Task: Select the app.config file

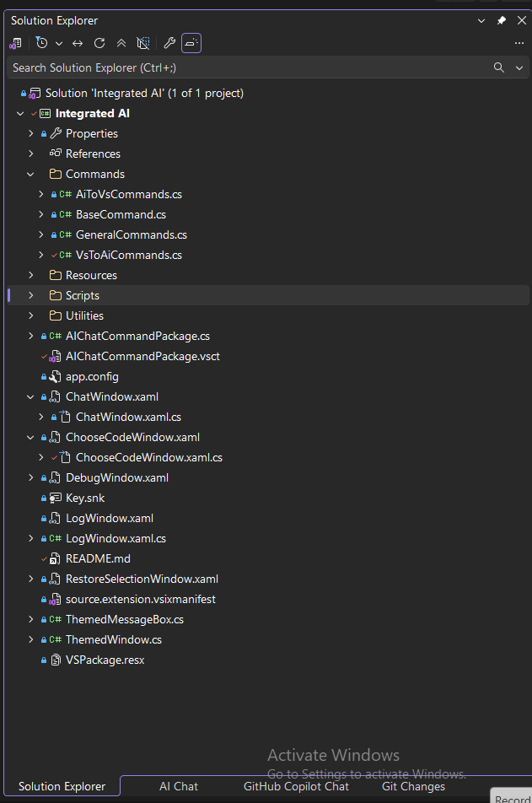Action: [x=92, y=377]
